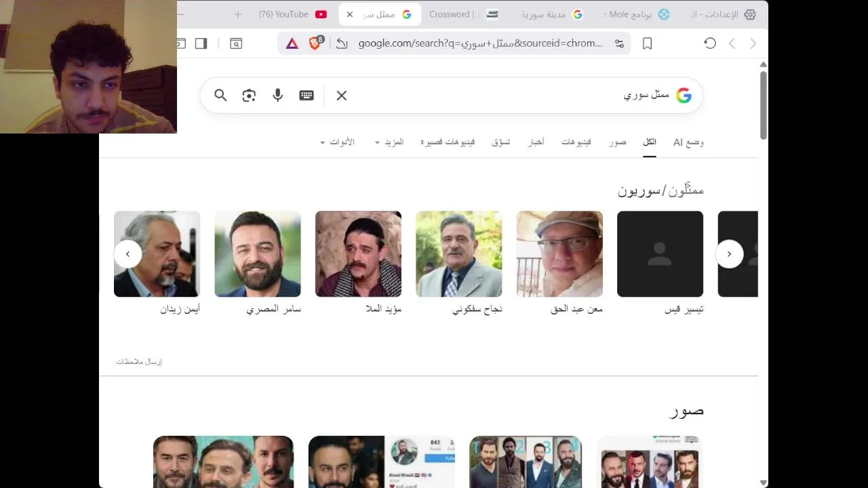Open search by image camera icon
The image size is (868, 488).
(249, 96)
